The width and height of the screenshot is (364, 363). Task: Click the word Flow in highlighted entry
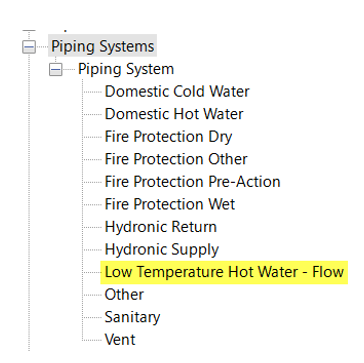pyautogui.click(x=328, y=272)
